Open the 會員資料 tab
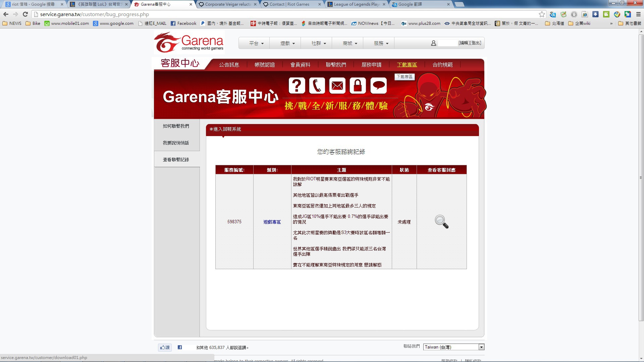 click(x=300, y=65)
